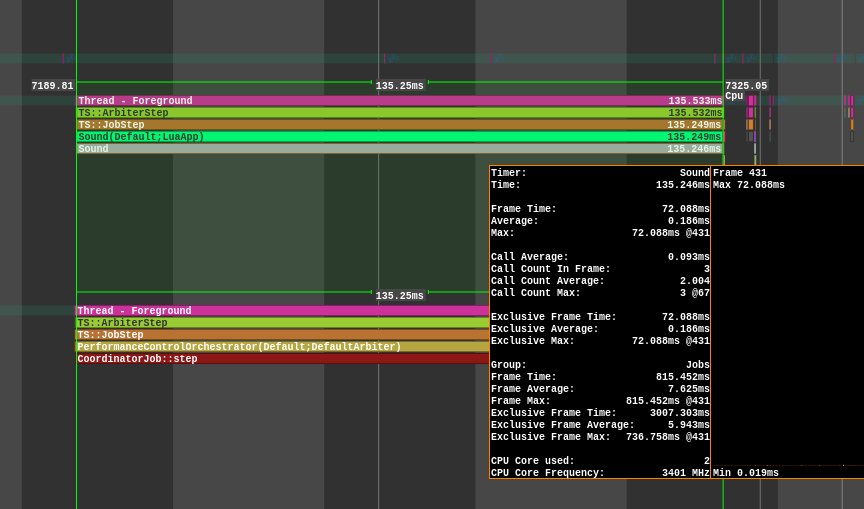Click the Max 72.088ms label in the graph panel
Screen dimensions: 864x509
tap(749, 185)
